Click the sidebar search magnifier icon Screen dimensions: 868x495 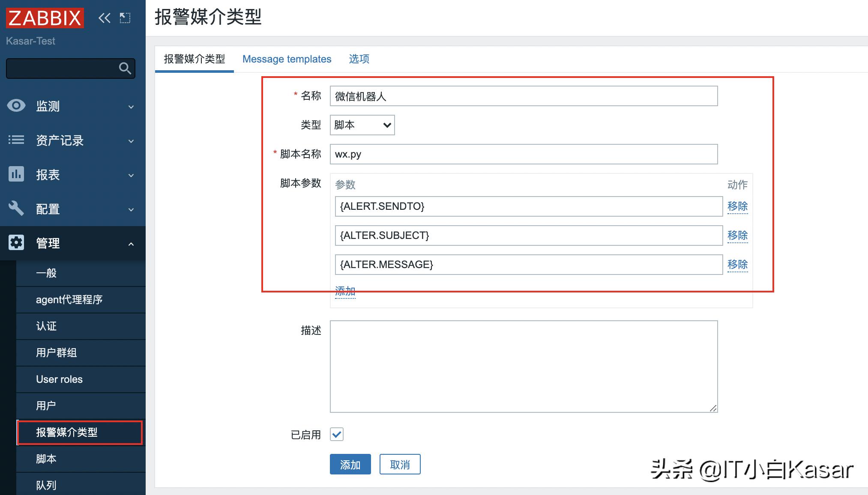(125, 69)
